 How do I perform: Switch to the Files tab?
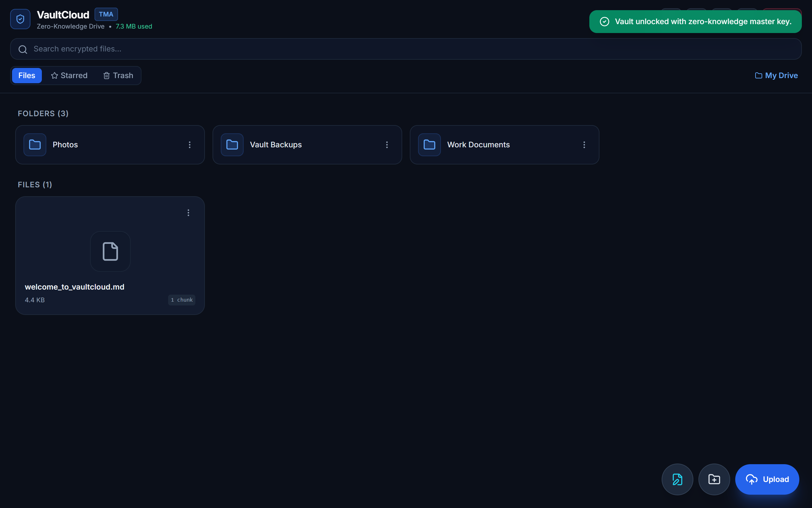click(x=27, y=76)
